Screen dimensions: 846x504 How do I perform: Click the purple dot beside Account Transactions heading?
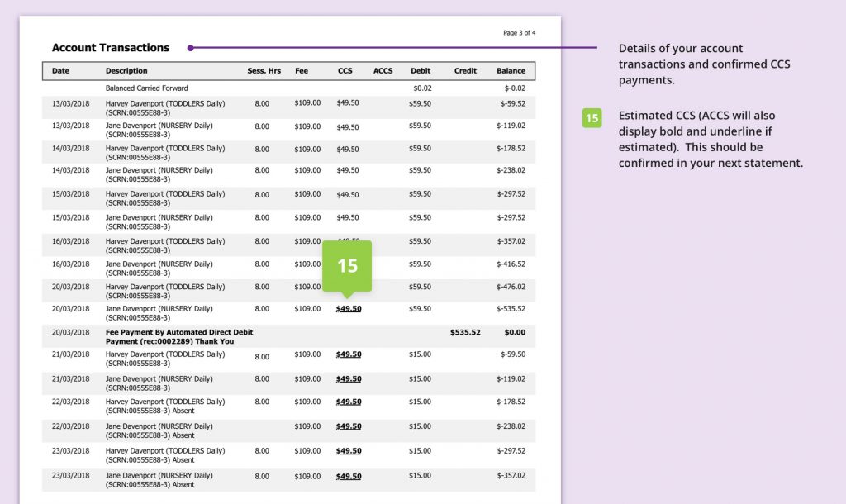click(190, 48)
